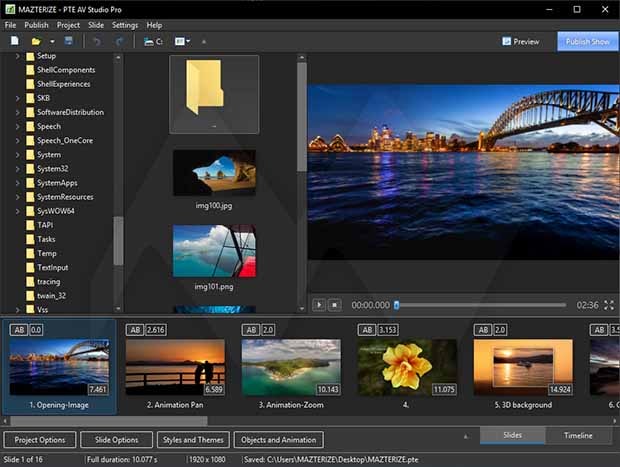This screenshot has width=620, height=467.
Task: Switch to the Slides tab
Action: point(513,435)
